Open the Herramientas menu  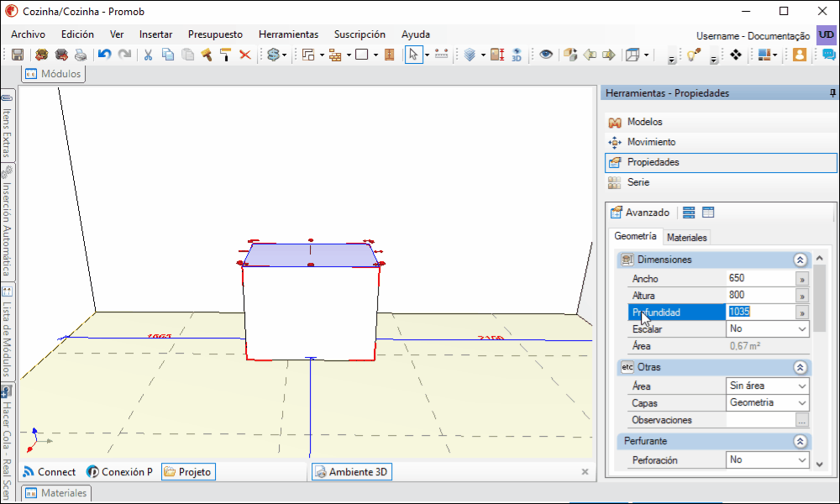(x=288, y=34)
